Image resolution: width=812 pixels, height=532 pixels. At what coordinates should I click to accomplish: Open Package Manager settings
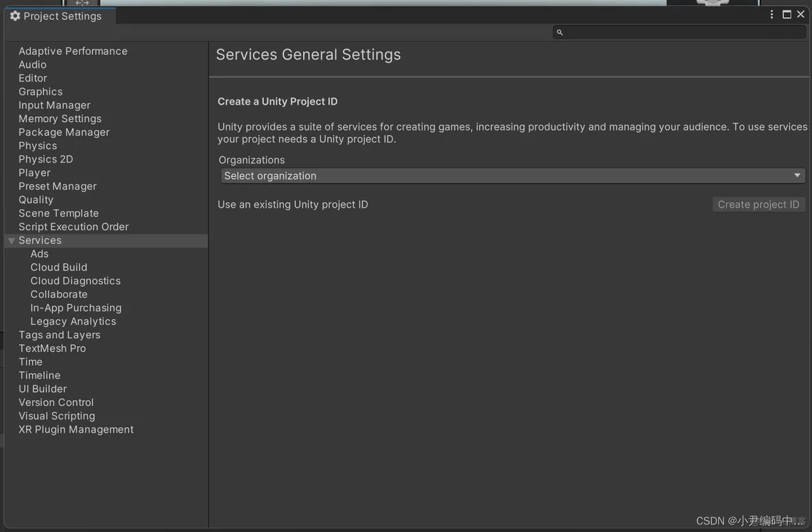click(x=64, y=132)
